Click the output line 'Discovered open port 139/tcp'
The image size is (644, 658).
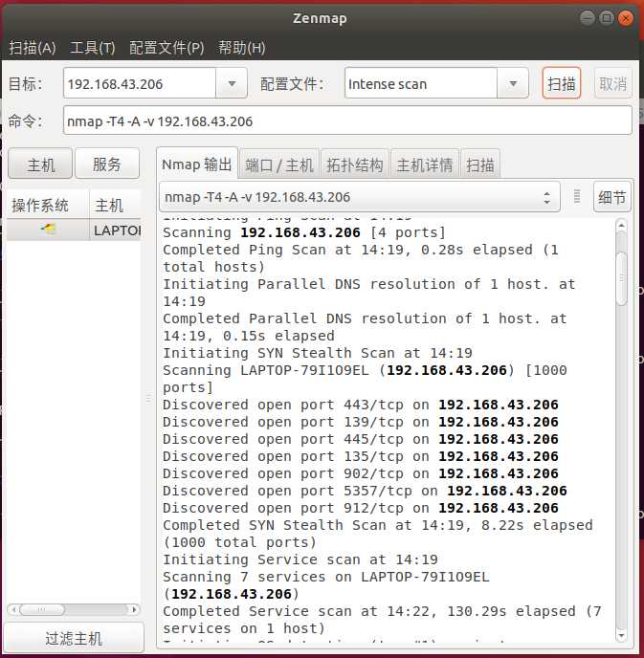[361, 422]
